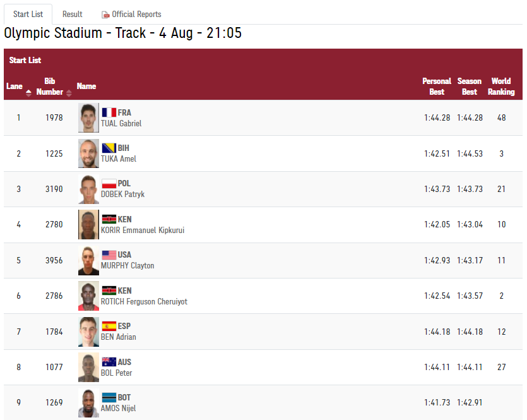Open TUAL Gabriel athlete profile
This screenshot has width=527, height=420.
(x=121, y=123)
